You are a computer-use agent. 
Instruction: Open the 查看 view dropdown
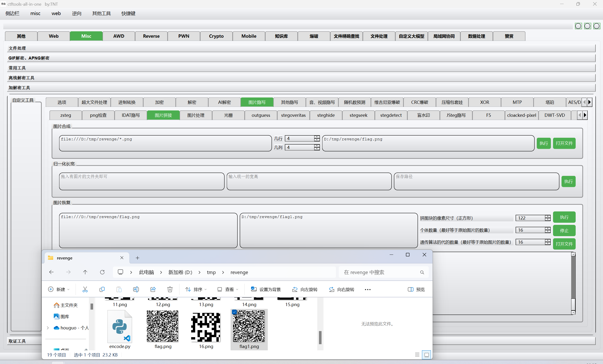[x=228, y=289]
